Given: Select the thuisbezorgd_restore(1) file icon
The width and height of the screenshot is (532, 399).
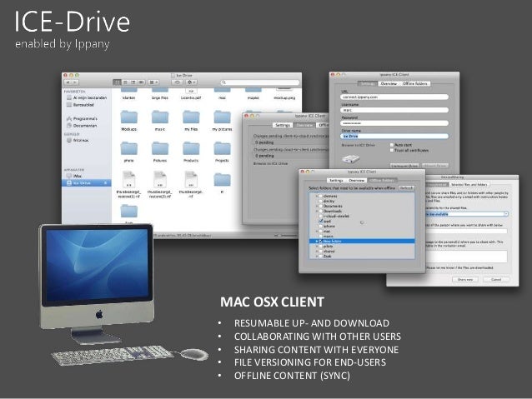Looking at the screenshot, I should pos(129,179).
